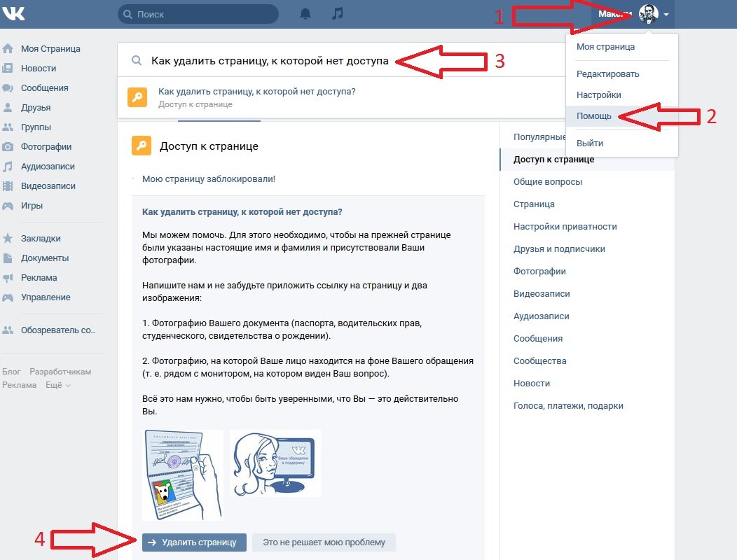Select Настройки in the profile dropdown menu
Screen dimensions: 737x560
pyautogui.click(x=599, y=95)
